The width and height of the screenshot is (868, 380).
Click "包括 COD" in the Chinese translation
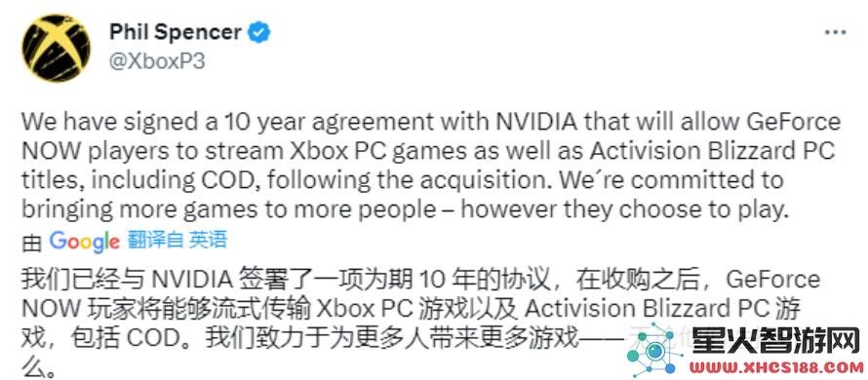pyautogui.click(x=123, y=339)
